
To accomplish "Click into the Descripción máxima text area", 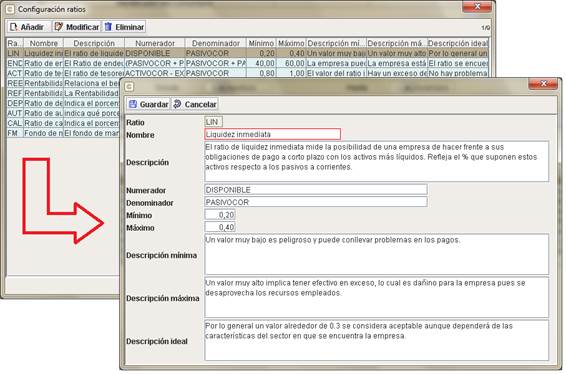I will (x=376, y=297).
